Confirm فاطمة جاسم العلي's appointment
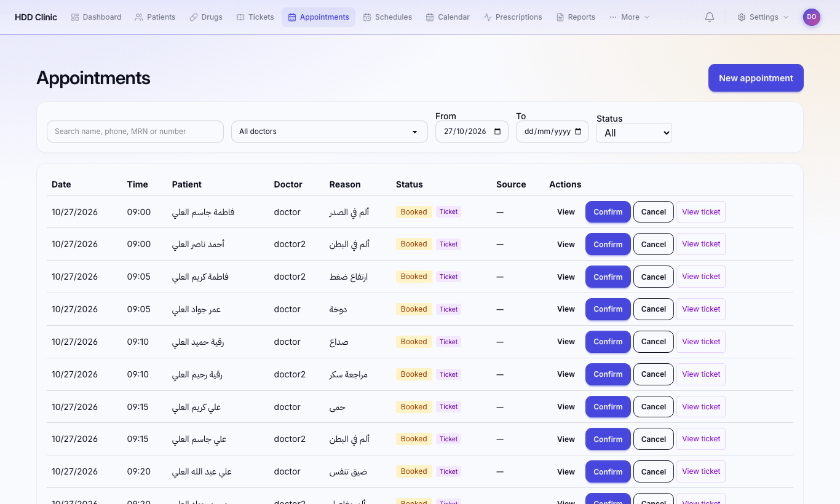This screenshot has width=840, height=504. pos(608,212)
